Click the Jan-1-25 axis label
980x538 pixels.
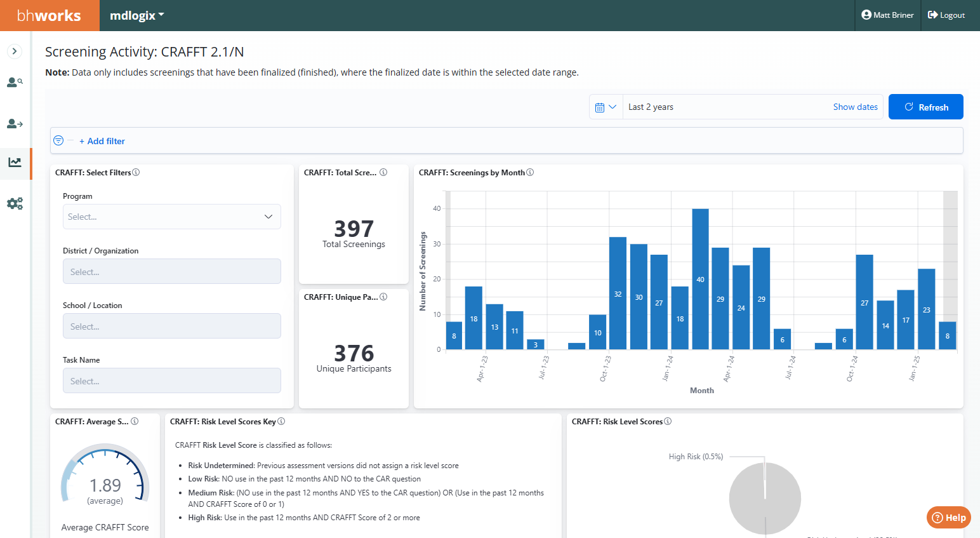pos(915,368)
